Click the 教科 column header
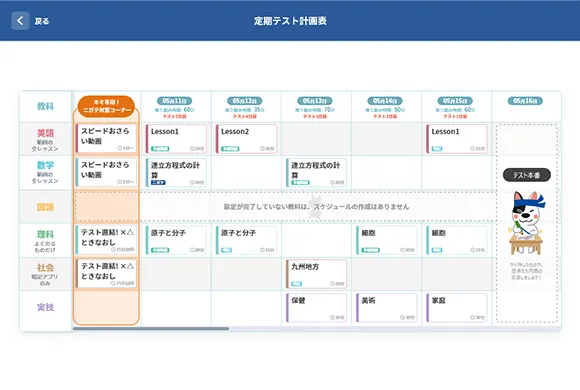Viewport: 580px width, 390px height. pos(45,107)
